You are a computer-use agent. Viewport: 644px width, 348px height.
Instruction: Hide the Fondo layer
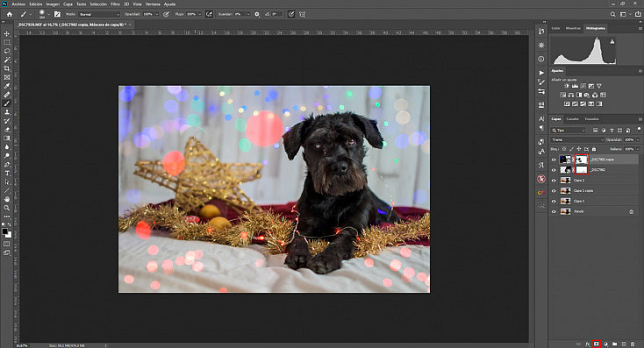point(554,212)
